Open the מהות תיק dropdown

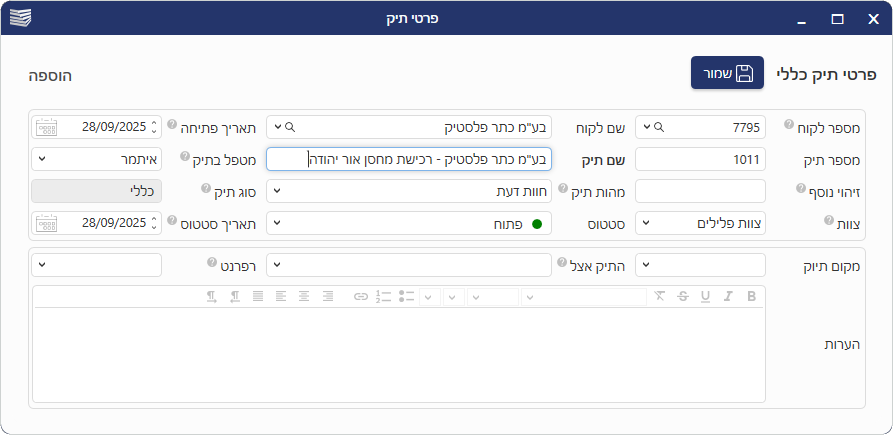(277, 191)
